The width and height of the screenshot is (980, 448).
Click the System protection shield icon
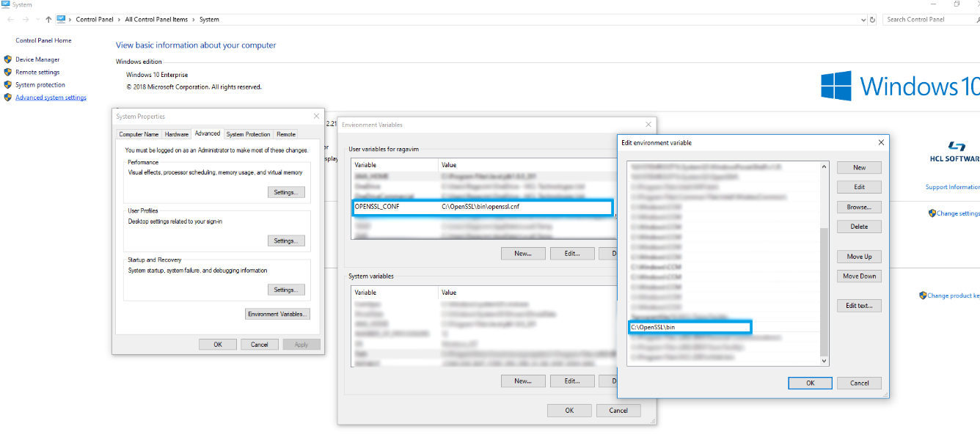pos(8,85)
